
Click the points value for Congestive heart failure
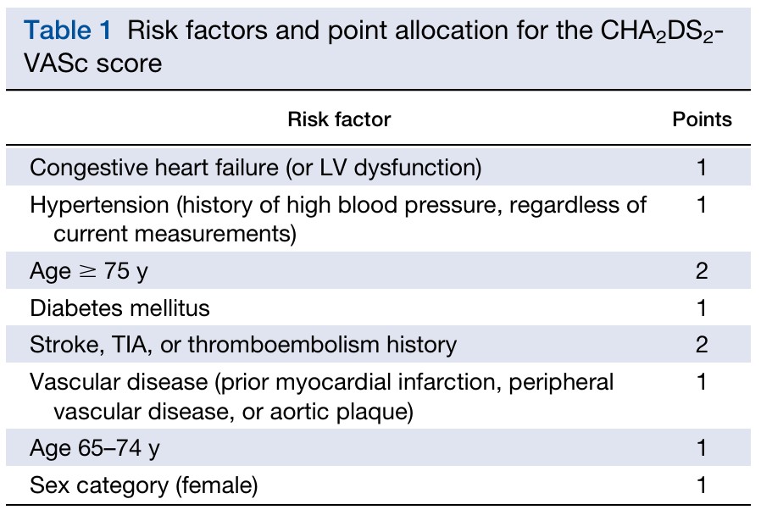[702, 167]
